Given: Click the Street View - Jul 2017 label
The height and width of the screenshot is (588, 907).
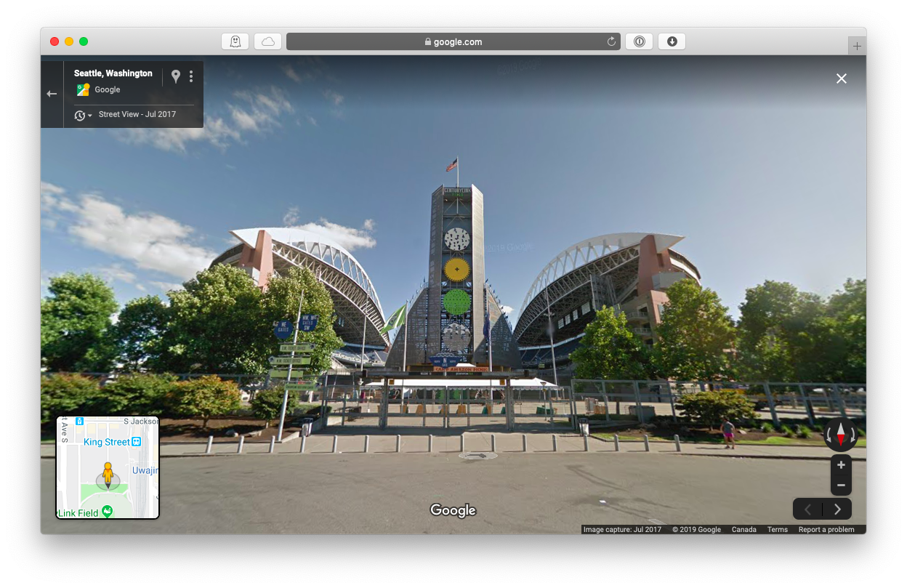Looking at the screenshot, I should (x=137, y=114).
